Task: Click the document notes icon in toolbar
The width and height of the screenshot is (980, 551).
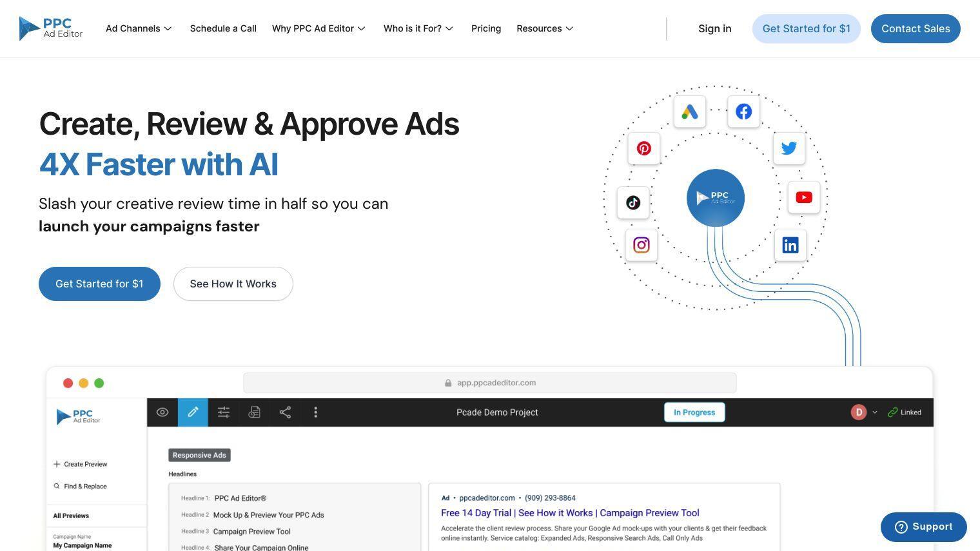Action: click(x=255, y=412)
